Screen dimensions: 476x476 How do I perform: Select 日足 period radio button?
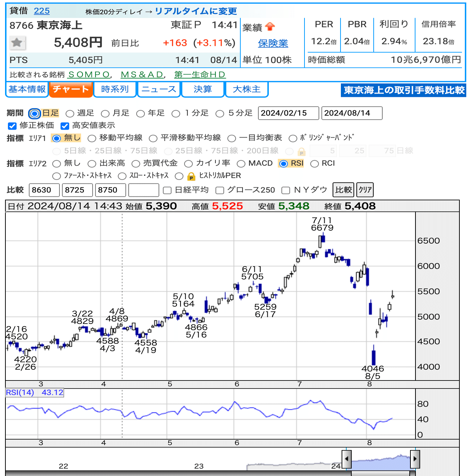pos(35,114)
